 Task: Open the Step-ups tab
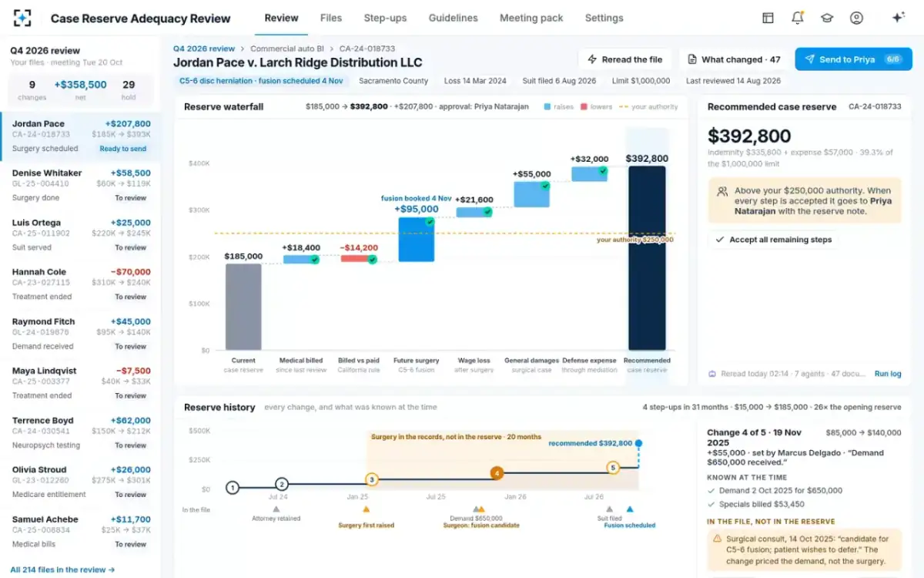(385, 18)
